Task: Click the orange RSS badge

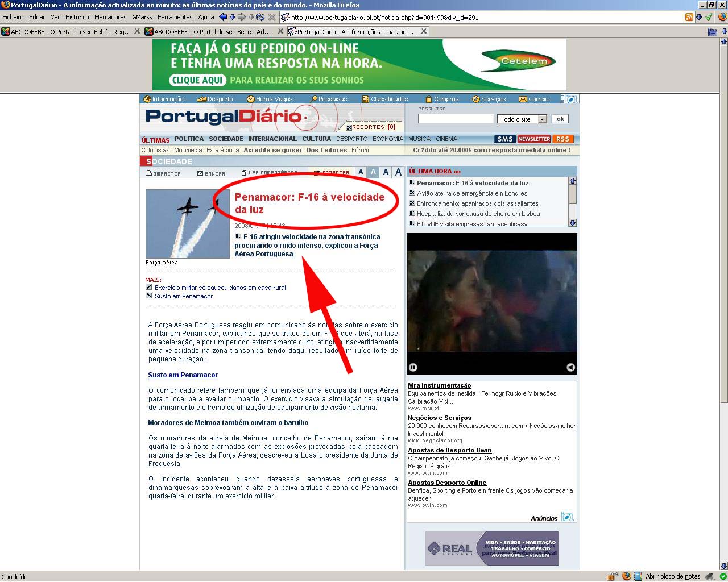Action: (562, 139)
